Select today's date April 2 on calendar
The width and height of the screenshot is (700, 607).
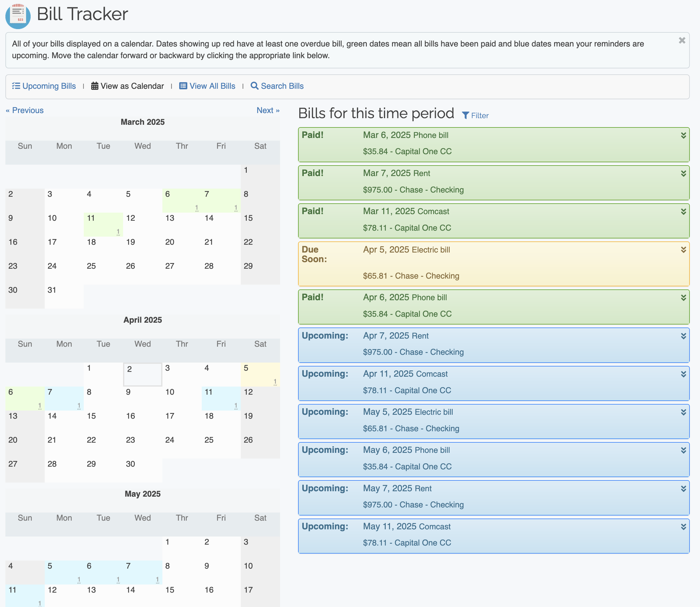click(142, 374)
